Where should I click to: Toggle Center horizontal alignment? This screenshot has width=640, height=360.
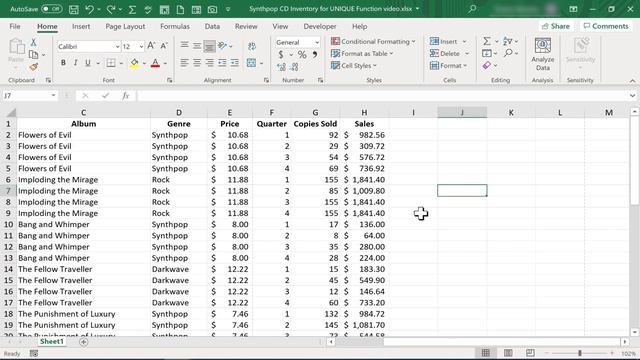(197, 63)
